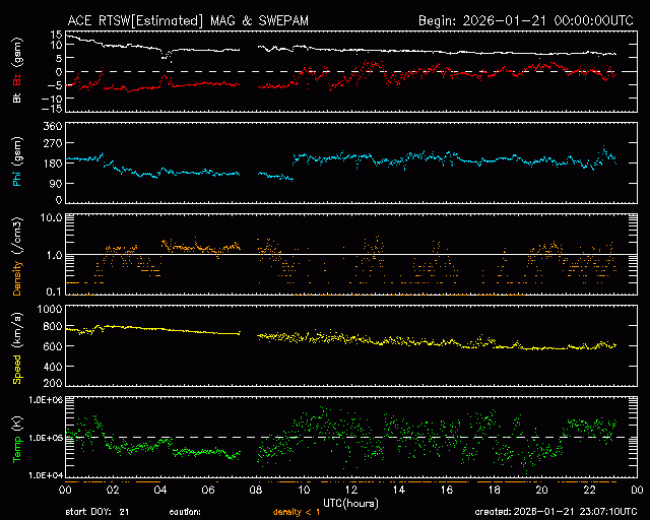Select tick label '-10' on Bt Bz axis
Screen dimensions: 650x520
51,98
